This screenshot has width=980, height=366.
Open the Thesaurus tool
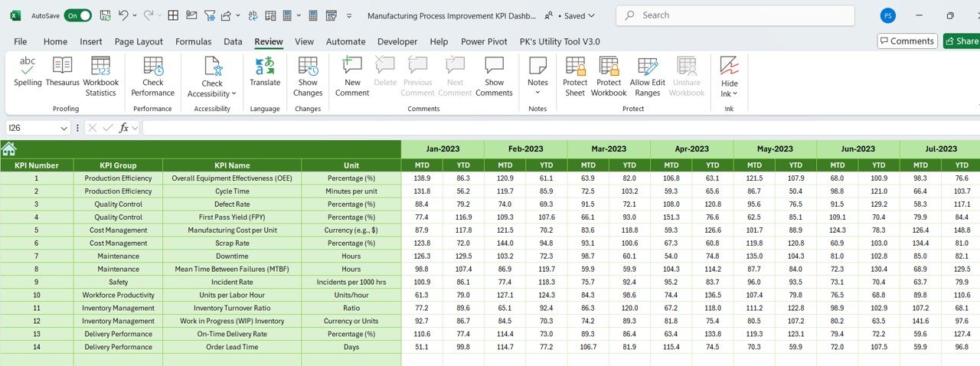62,72
